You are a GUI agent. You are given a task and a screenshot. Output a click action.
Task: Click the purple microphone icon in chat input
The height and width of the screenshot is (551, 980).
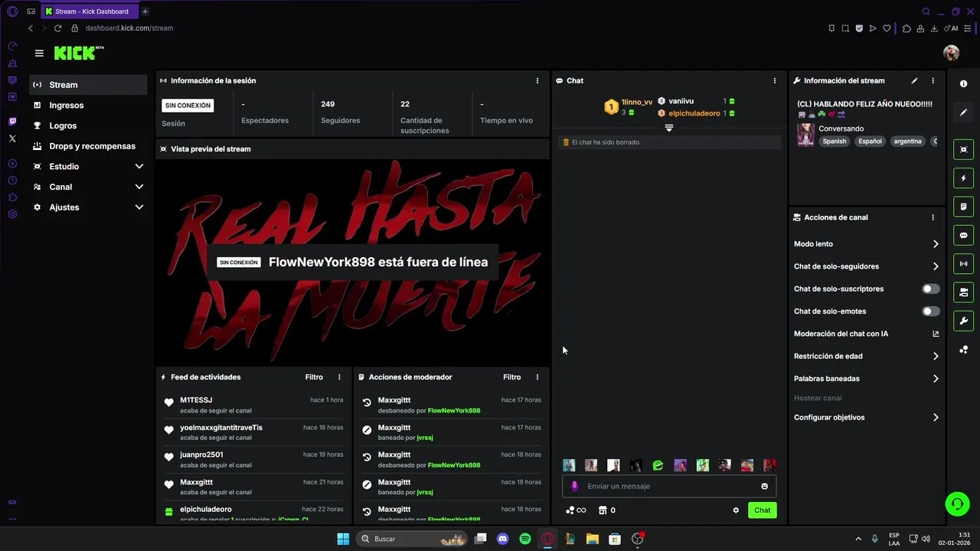click(x=574, y=487)
